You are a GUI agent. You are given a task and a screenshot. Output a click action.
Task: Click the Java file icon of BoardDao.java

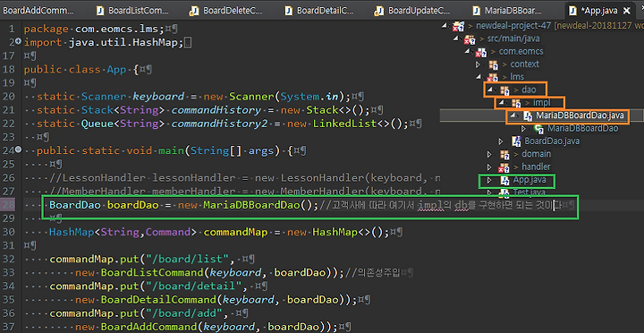coord(517,141)
